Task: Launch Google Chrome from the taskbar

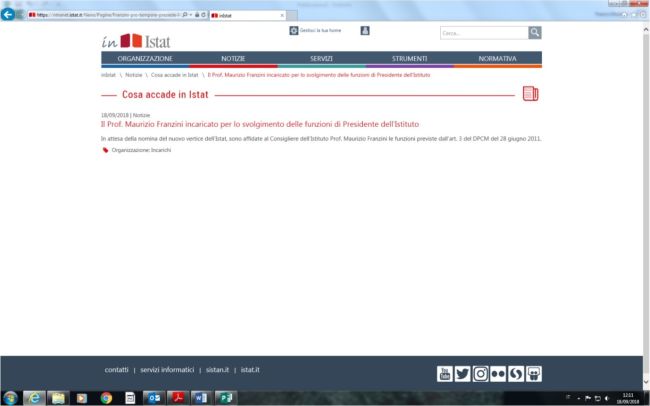Action: coord(106,398)
